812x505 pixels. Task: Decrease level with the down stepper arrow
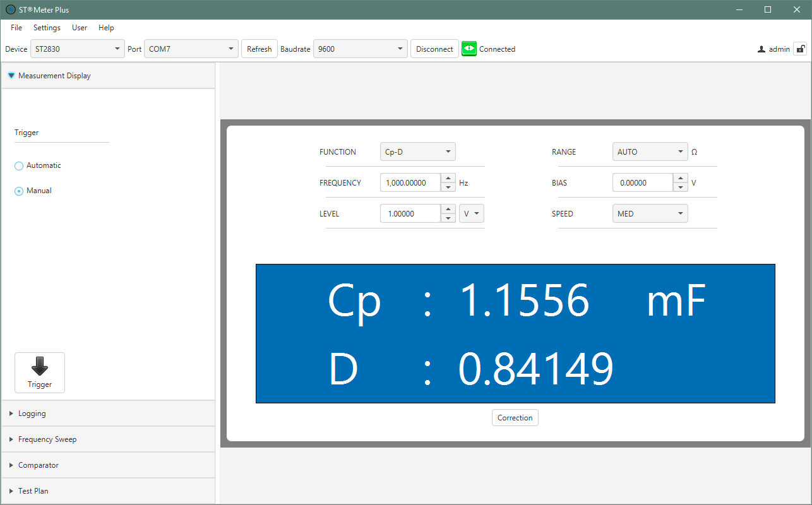point(448,218)
